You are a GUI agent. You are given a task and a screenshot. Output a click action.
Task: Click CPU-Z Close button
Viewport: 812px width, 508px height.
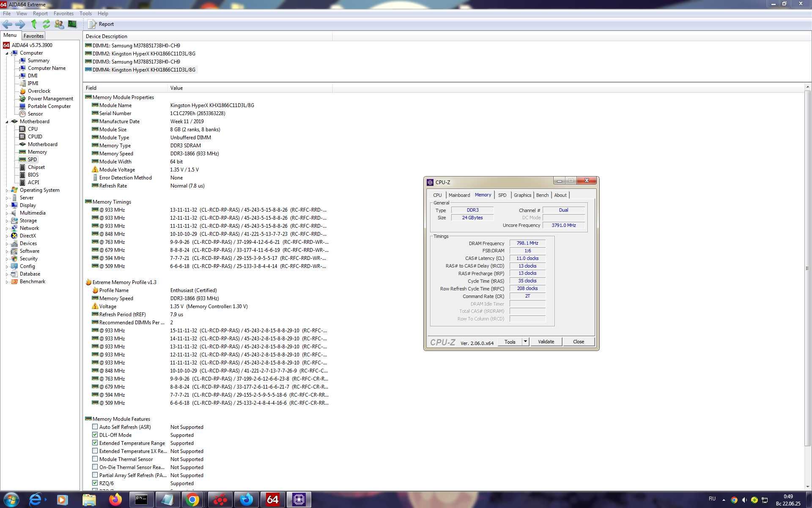[x=579, y=342]
